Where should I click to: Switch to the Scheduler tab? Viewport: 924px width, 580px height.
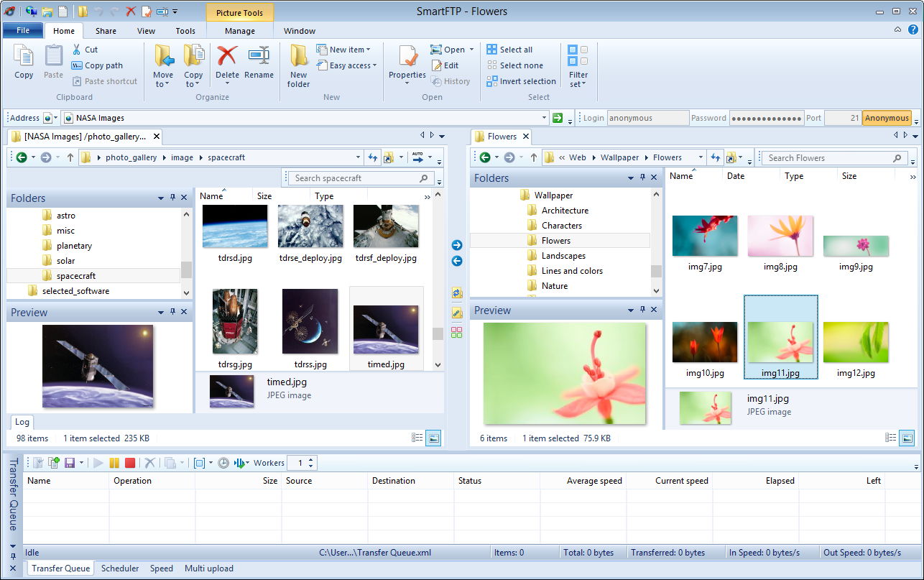pyautogui.click(x=120, y=568)
